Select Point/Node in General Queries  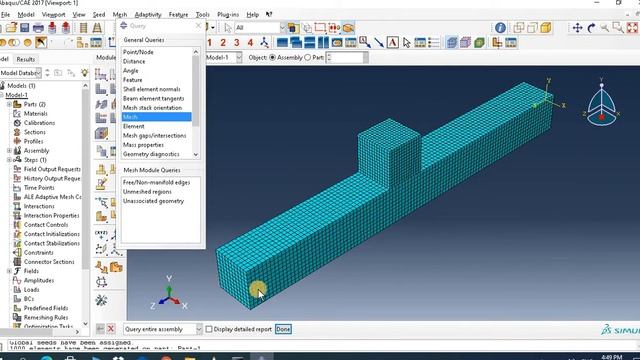[x=138, y=52]
